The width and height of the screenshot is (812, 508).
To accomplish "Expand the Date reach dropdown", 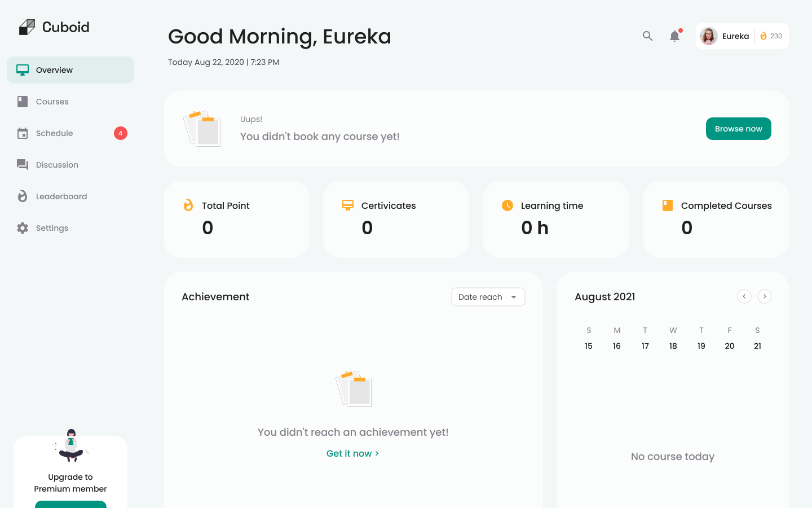I will pos(488,297).
